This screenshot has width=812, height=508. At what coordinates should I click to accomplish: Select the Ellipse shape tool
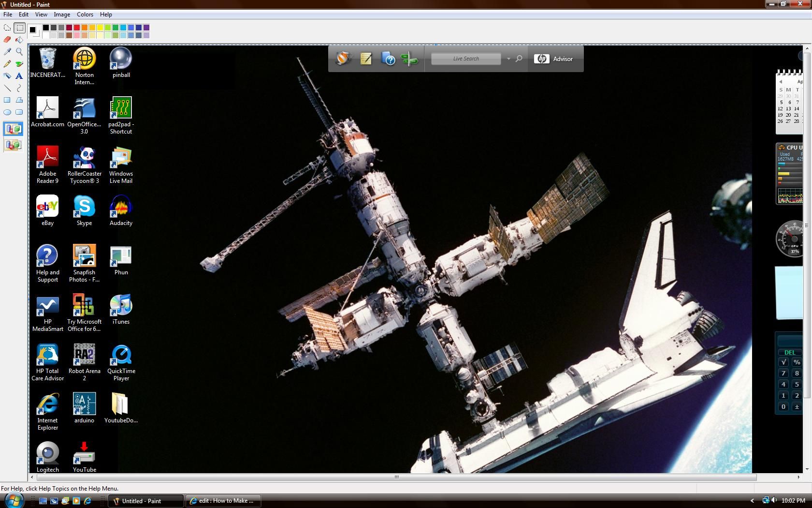point(7,112)
